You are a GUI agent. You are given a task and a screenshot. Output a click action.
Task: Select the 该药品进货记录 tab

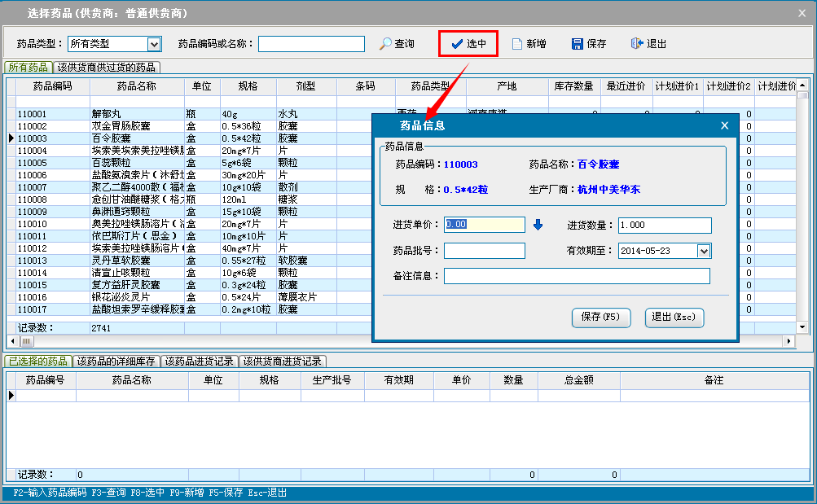(199, 362)
